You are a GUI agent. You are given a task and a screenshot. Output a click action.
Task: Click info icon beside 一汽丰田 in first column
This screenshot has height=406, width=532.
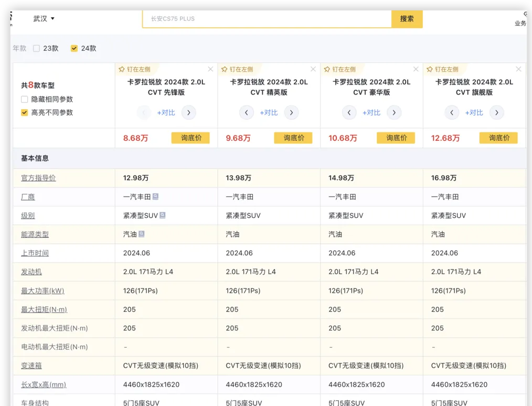click(x=155, y=196)
